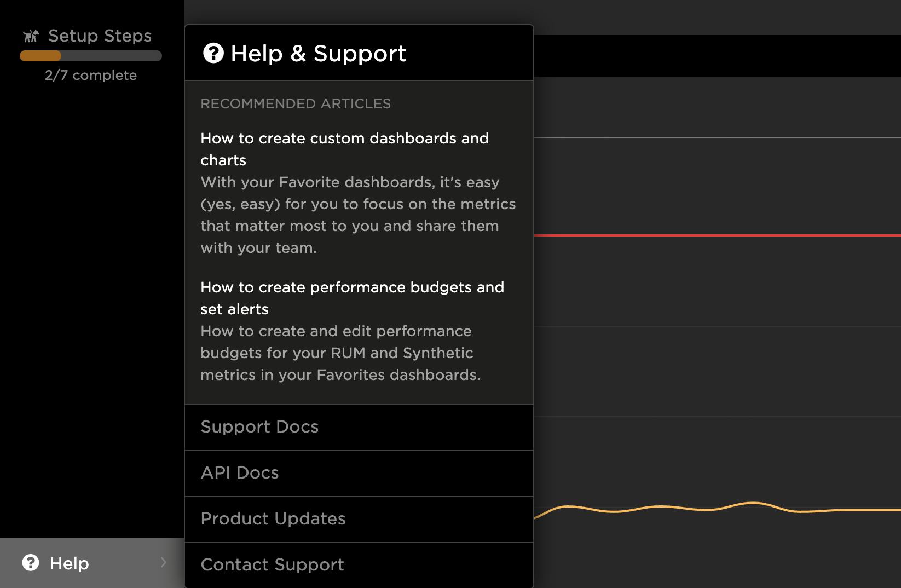Open the Setup Steps label
Screen dimensions: 901x588
click(100, 36)
